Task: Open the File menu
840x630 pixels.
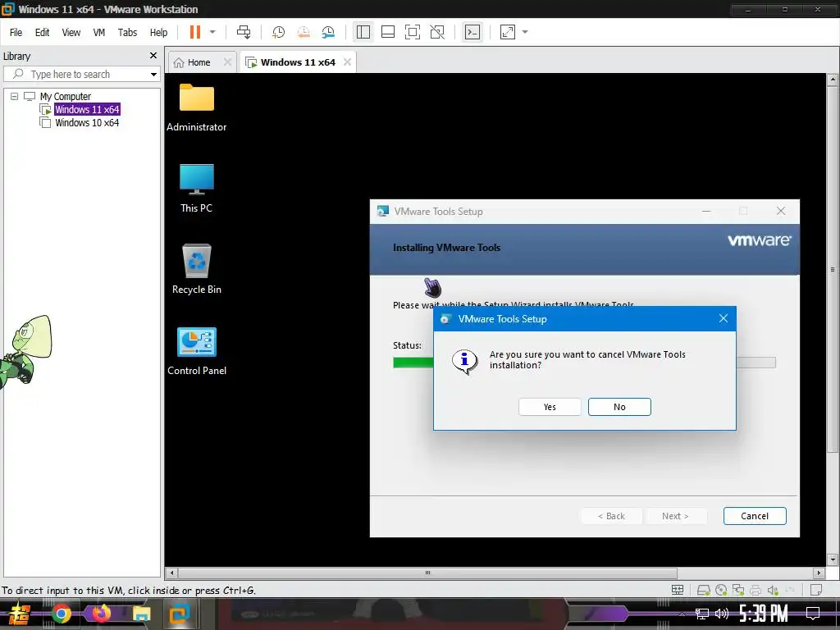Action: 16,33
